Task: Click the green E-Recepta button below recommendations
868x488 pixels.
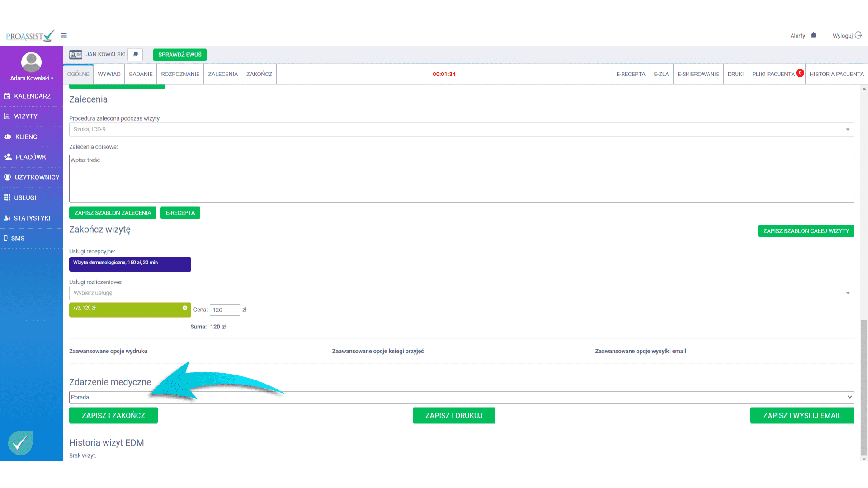Action: tap(180, 213)
